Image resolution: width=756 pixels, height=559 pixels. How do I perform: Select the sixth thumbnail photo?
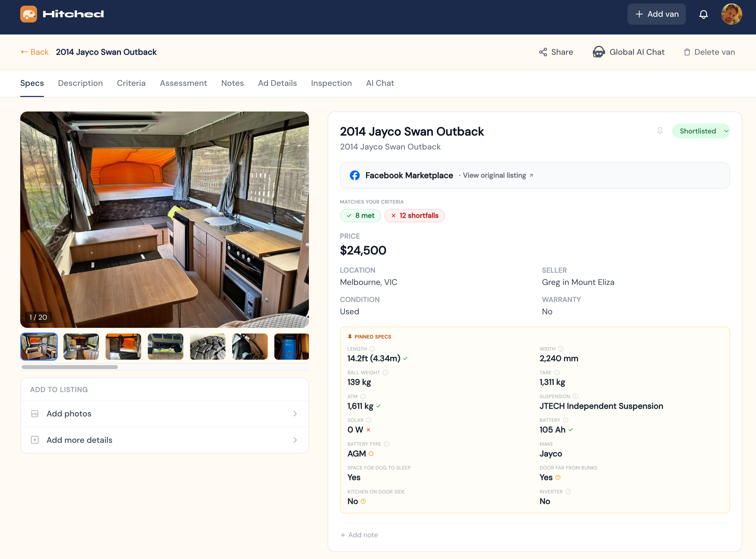point(250,347)
